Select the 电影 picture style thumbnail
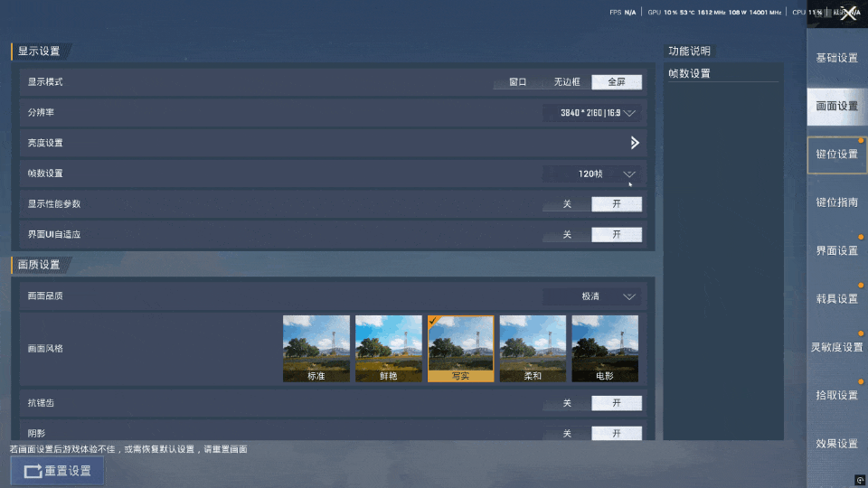This screenshot has width=868, height=488. 605,348
